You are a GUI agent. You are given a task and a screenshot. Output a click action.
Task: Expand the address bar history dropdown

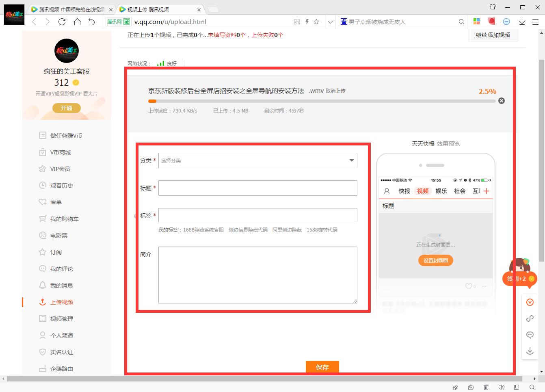pos(331,22)
